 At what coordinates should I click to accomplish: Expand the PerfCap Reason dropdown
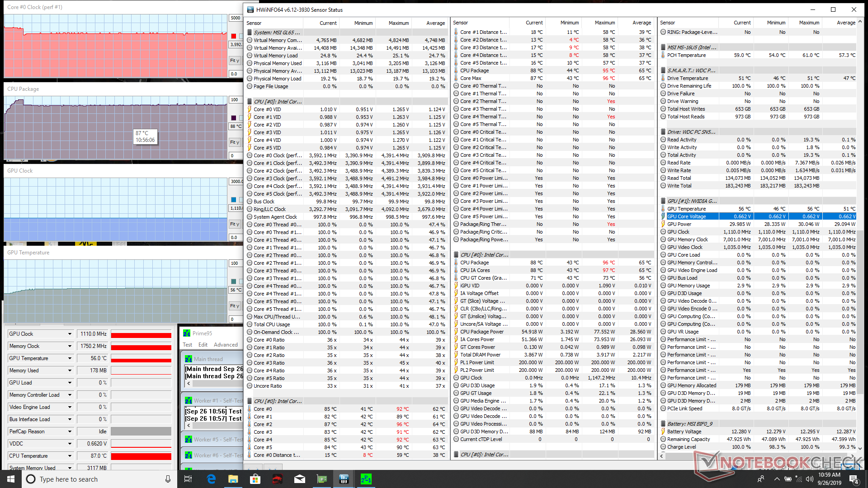click(70, 432)
